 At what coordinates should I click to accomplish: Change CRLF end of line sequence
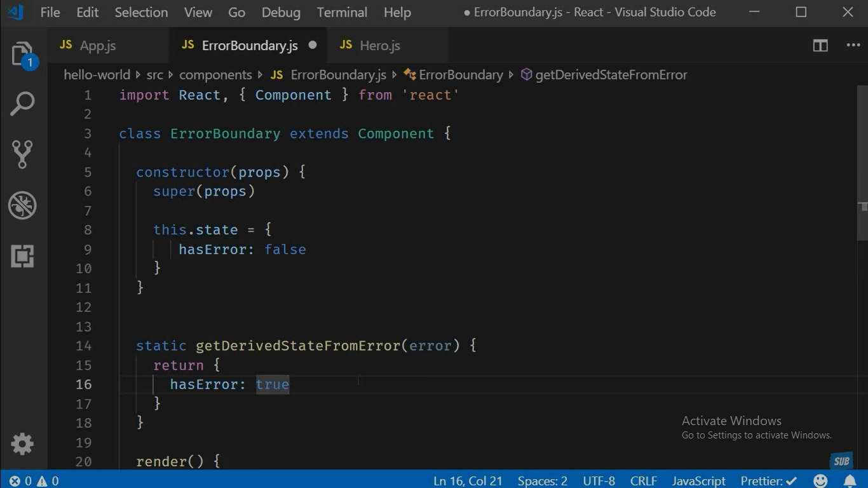644,481
